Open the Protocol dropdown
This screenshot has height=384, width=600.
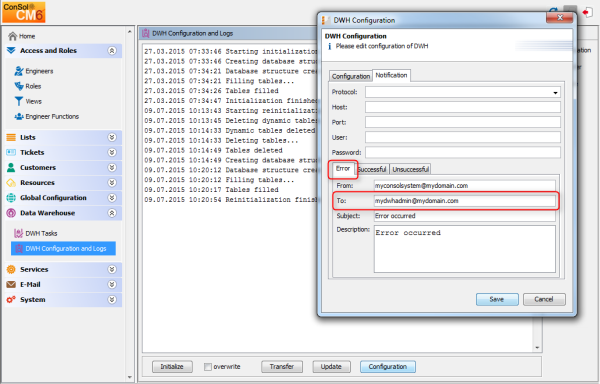(555, 92)
